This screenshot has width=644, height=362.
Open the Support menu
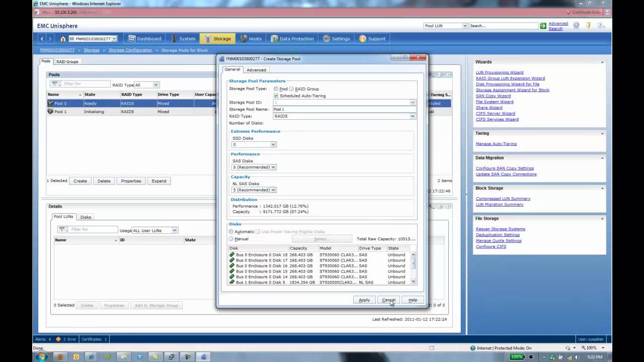[372, 39]
